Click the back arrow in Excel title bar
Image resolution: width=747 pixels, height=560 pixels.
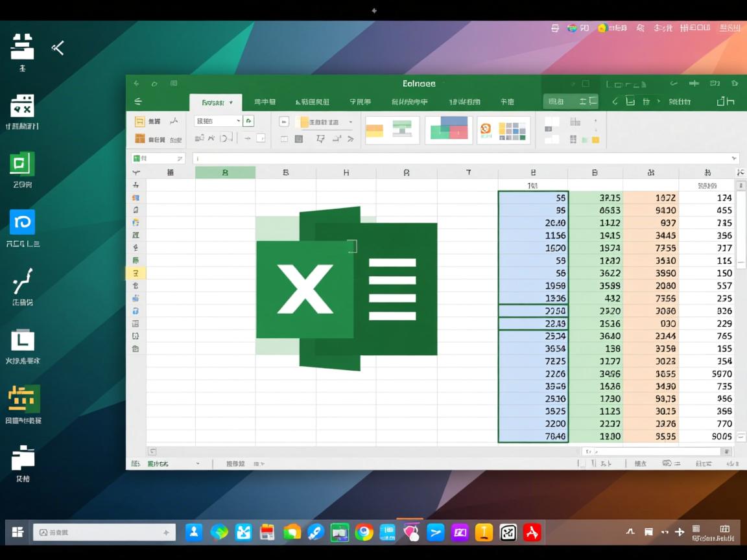pyautogui.click(x=136, y=84)
